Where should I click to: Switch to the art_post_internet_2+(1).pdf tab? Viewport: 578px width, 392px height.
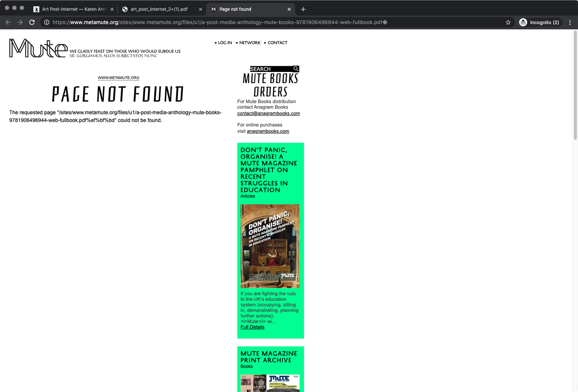159,9
